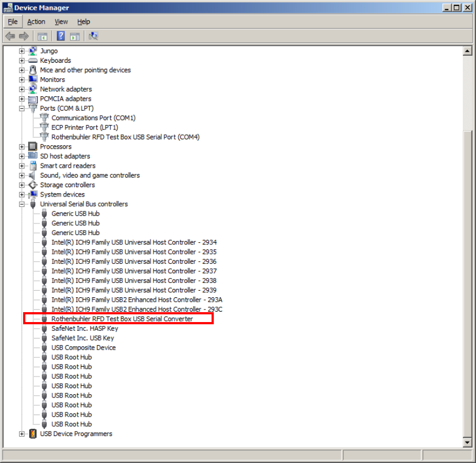Click the vertical scrollbar thumb
Image resolution: width=476 pixels, height=463 pixels.
click(x=467, y=284)
